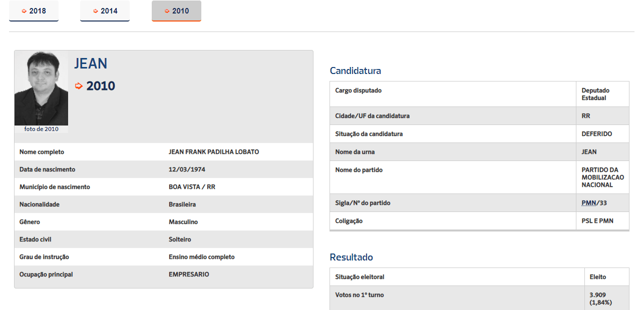Click the JEAN candidate name heading
Image resolution: width=644 pixels, height=310 pixels.
91,63
